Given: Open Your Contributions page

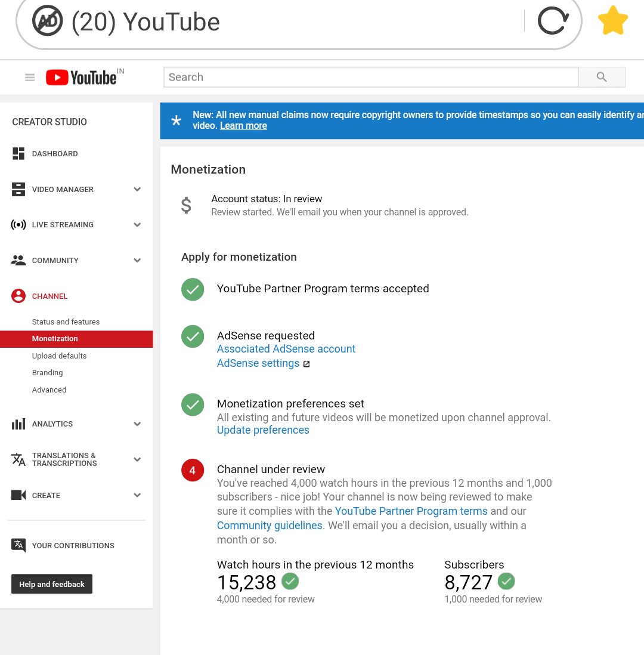Looking at the screenshot, I should tap(73, 546).
